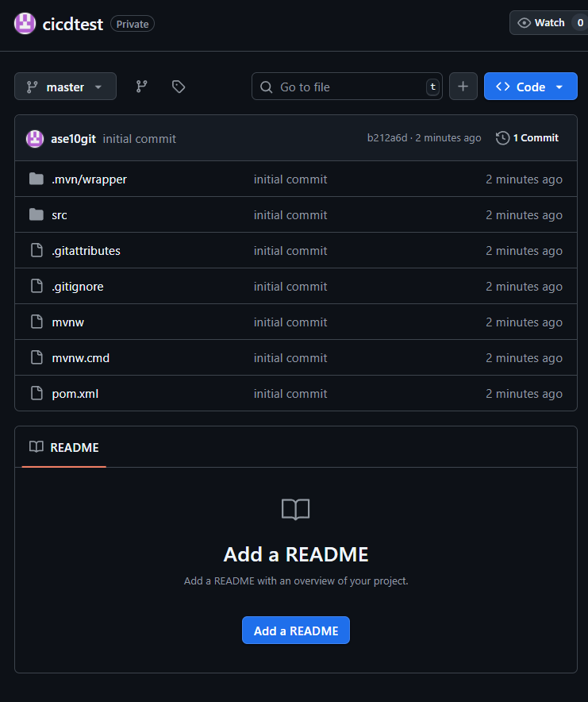Click the .gitignore file icon
Viewport: 588px width, 702px height.
click(37, 286)
